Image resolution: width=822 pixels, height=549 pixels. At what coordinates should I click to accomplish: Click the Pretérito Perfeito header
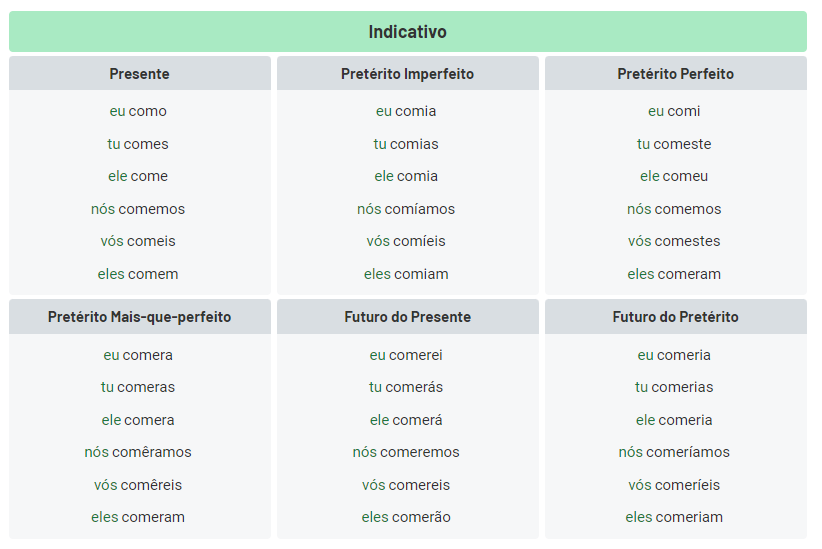point(675,74)
